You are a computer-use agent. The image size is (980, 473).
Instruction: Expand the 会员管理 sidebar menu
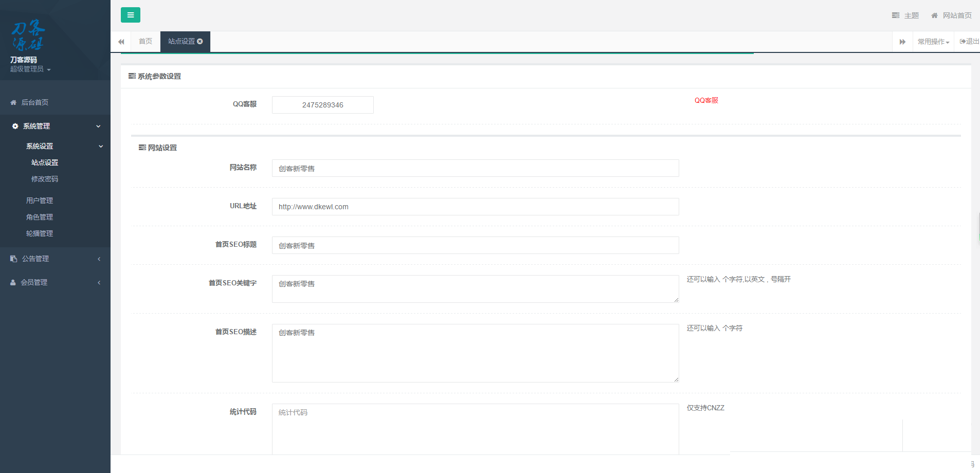click(55, 282)
